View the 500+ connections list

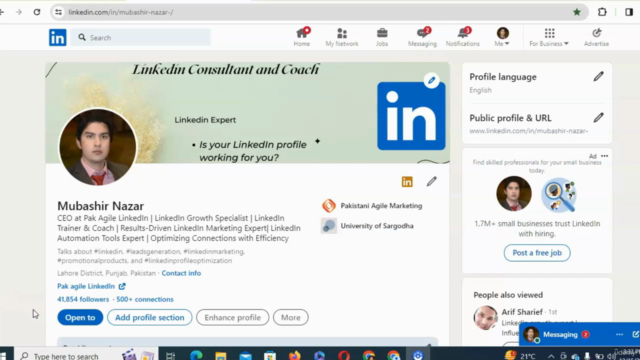(145, 299)
